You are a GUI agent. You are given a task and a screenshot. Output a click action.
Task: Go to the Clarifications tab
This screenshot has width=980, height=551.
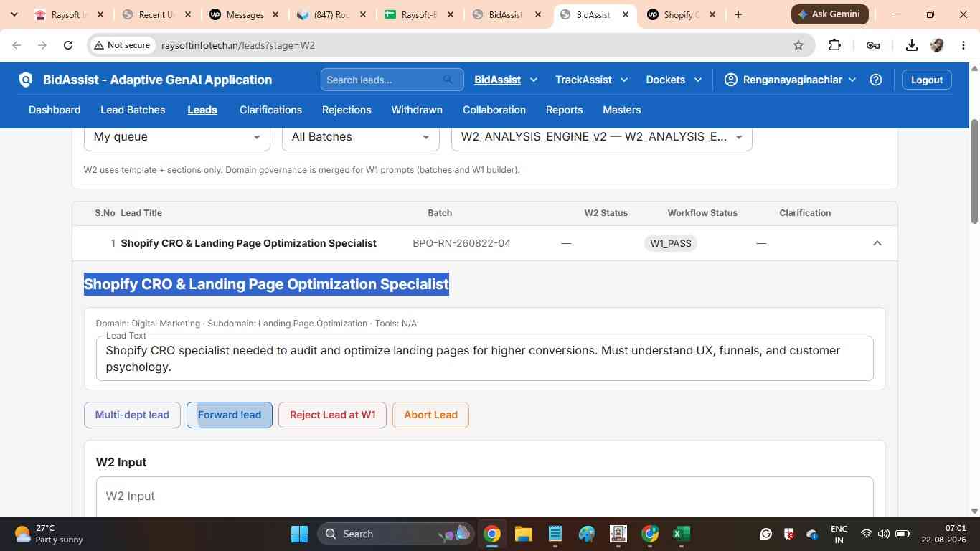[x=270, y=110]
